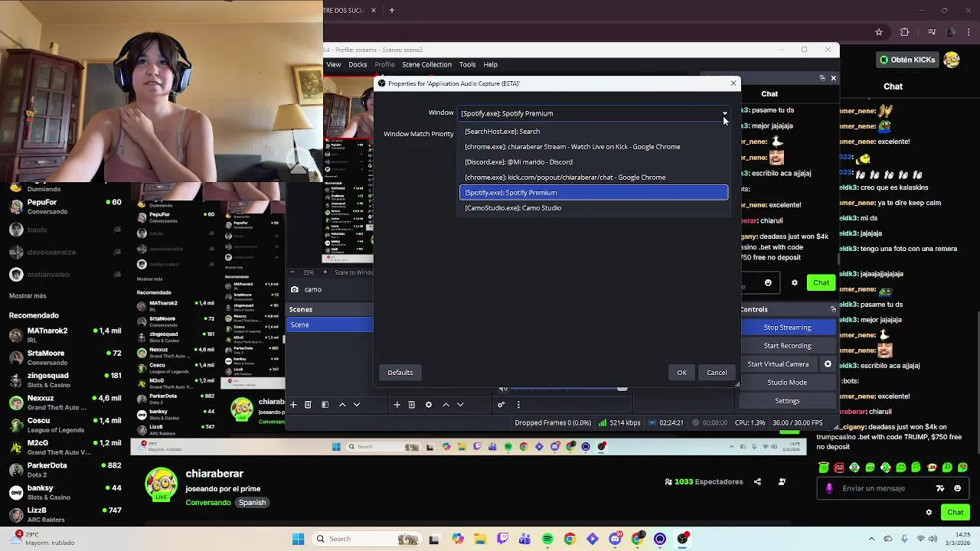This screenshot has width=980, height=551.
Task: Add a new scene with plus icon
Action: tap(293, 405)
